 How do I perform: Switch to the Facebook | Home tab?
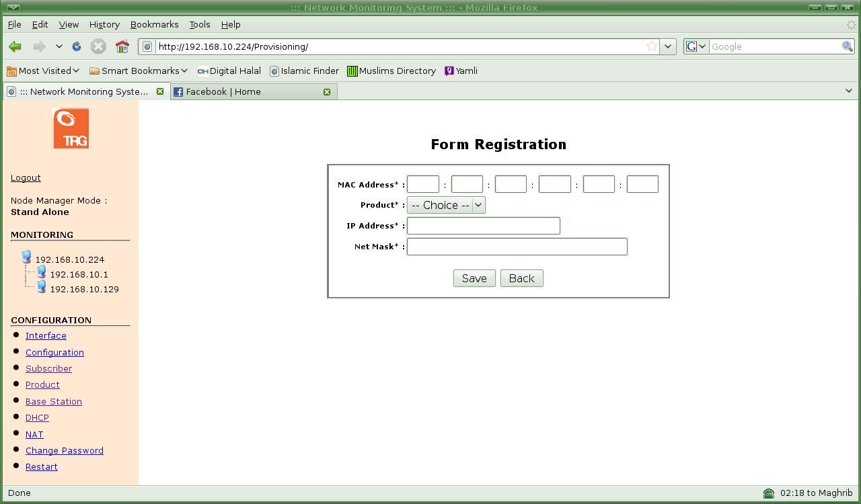253,91
